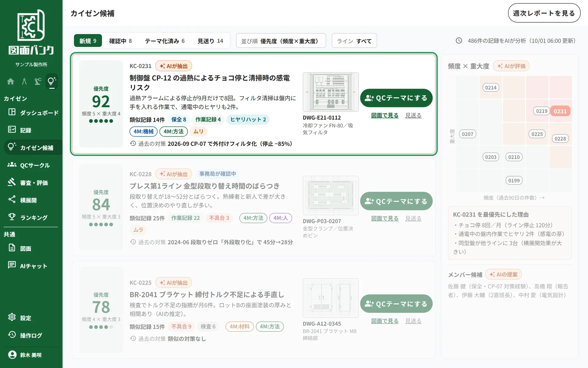Click QCテーマにする for KC-0225
The image size is (588, 368).
[x=396, y=304]
